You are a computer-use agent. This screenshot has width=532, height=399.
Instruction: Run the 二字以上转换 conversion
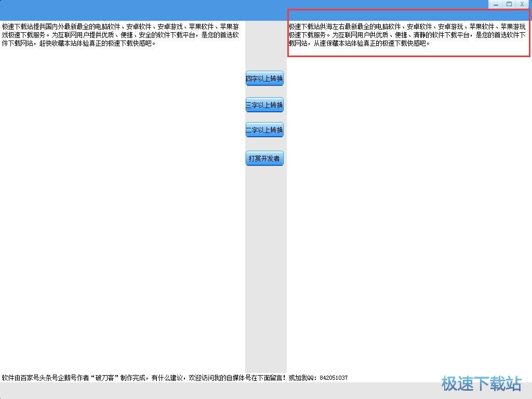(x=264, y=130)
